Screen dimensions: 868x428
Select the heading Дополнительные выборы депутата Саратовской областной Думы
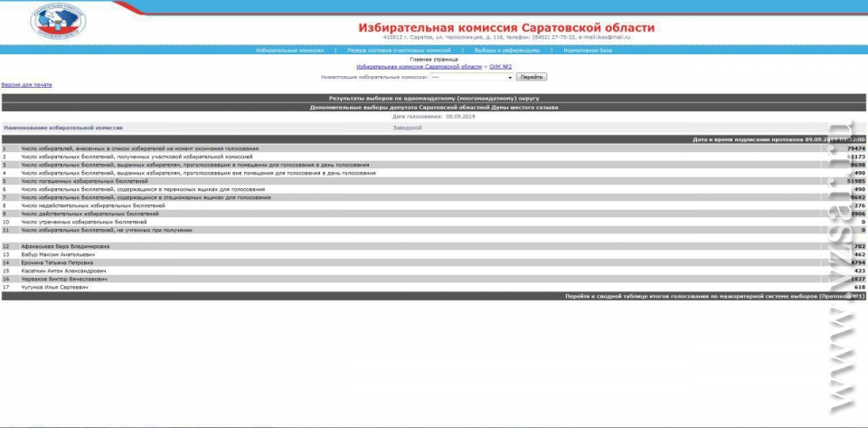click(x=434, y=108)
